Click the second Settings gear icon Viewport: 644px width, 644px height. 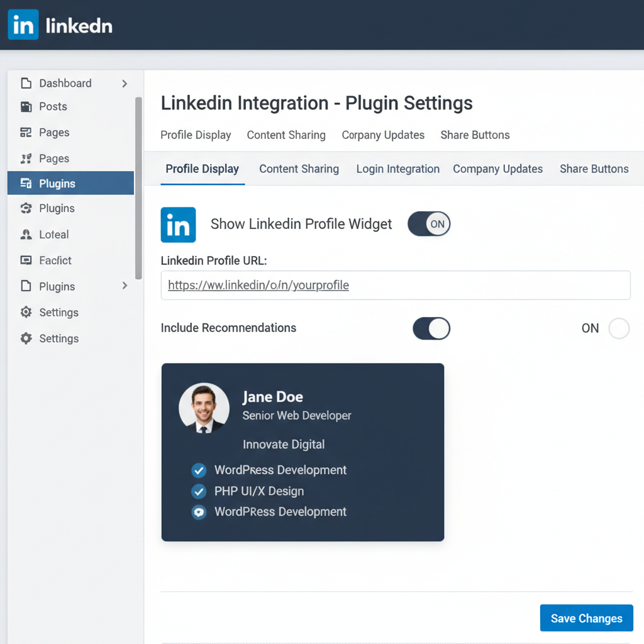[x=26, y=338]
